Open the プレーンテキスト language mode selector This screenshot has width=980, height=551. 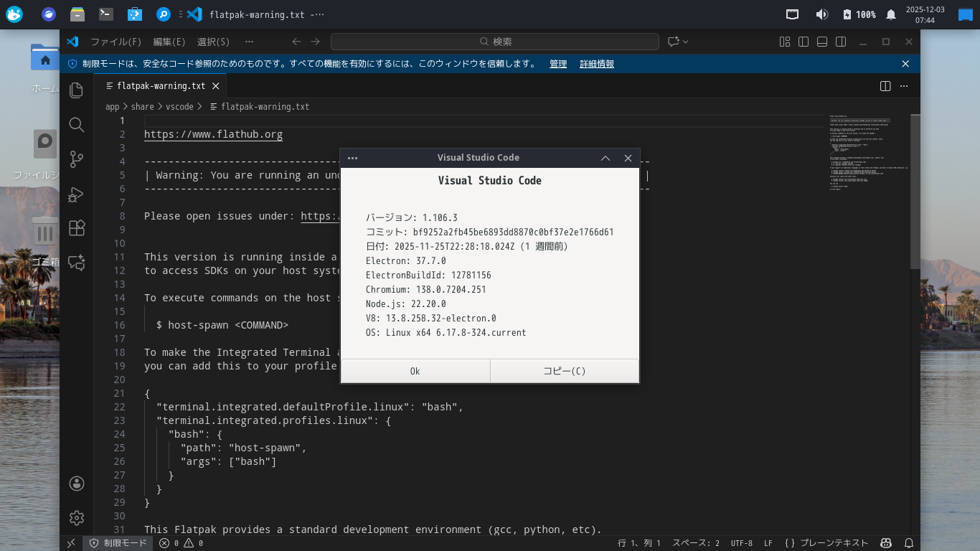point(826,543)
